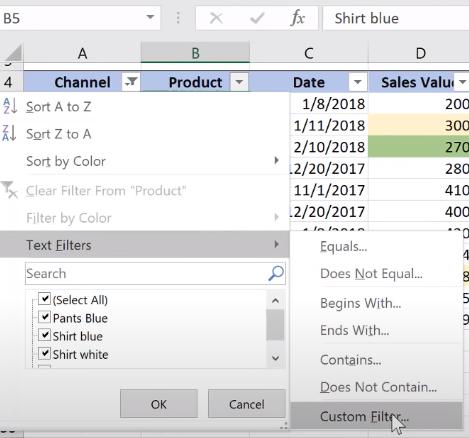Image resolution: width=469 pixels, height=438 pixels.
Task: Select Text Filters menu item
Action: tap(145, 245)
